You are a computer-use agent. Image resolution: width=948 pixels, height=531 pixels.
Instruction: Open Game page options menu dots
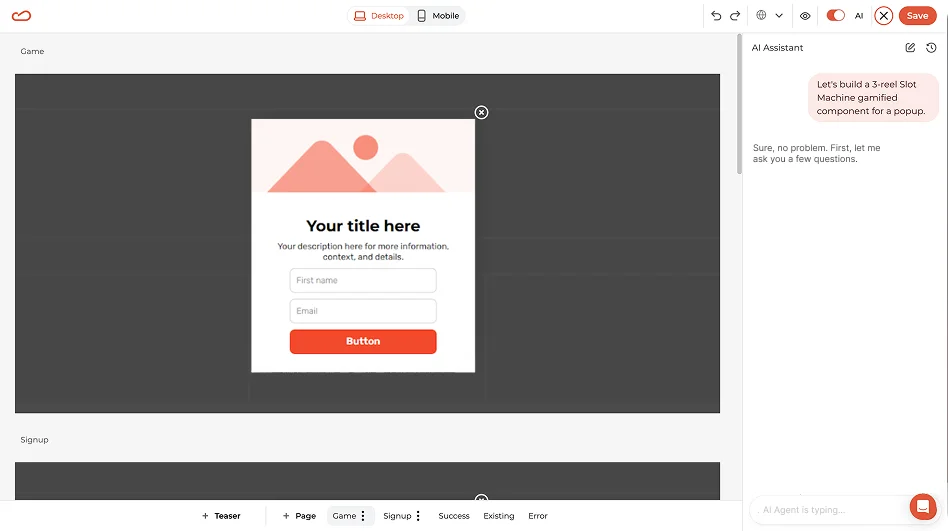click(x=363, y=516)
